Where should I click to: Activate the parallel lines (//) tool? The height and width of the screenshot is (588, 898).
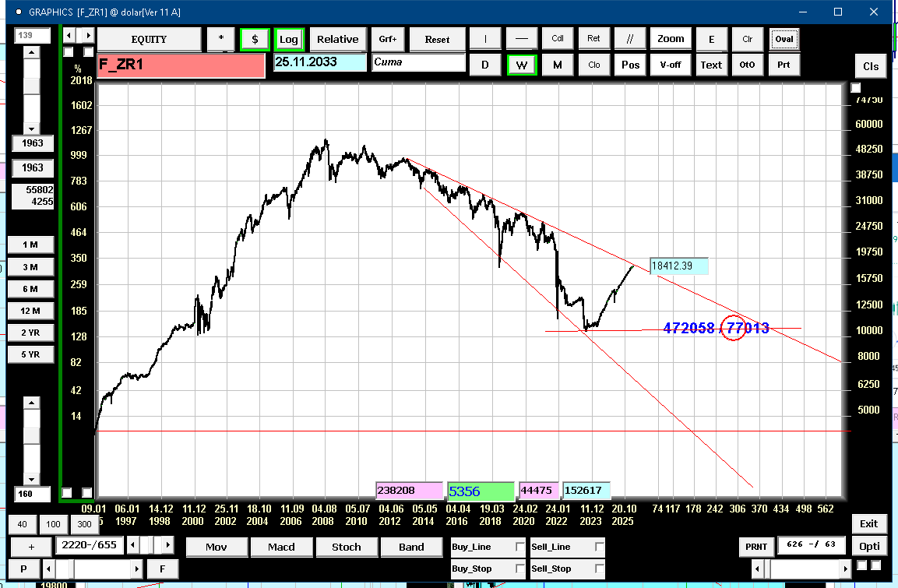(x=630, y=39)
